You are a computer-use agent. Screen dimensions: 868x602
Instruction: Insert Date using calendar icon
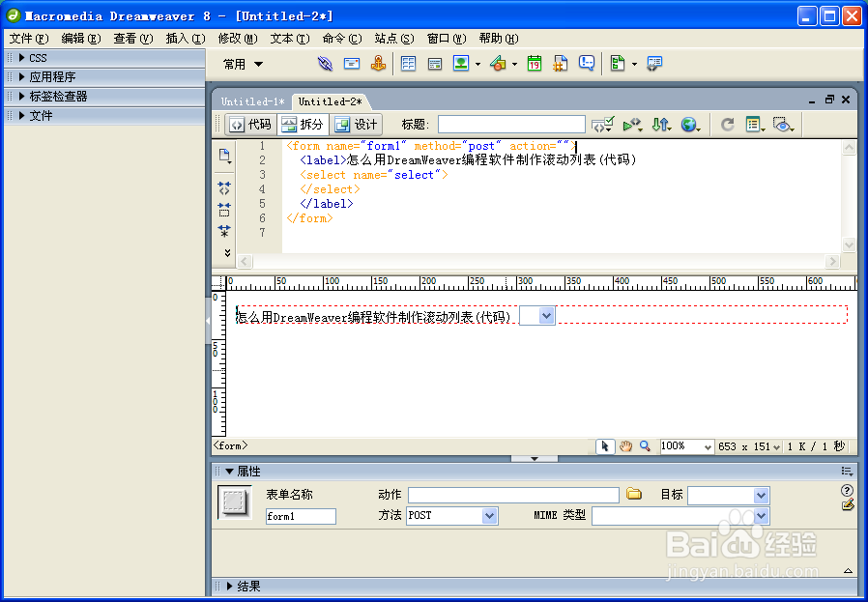point(535,64)
